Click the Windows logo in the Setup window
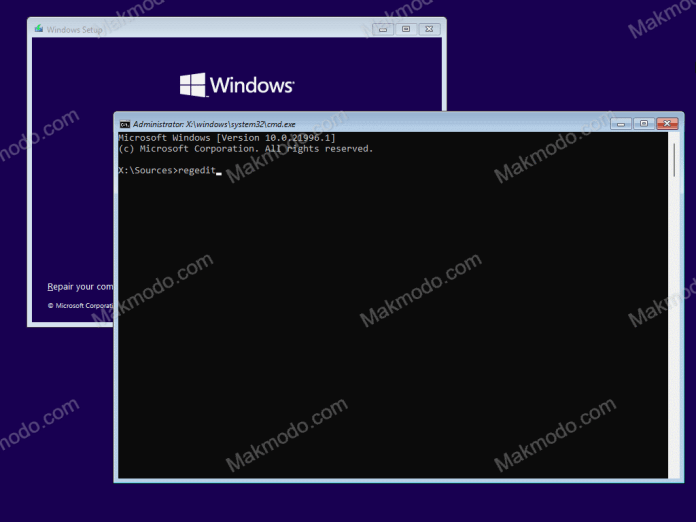696x522 pixels. [x=237, y=85]
